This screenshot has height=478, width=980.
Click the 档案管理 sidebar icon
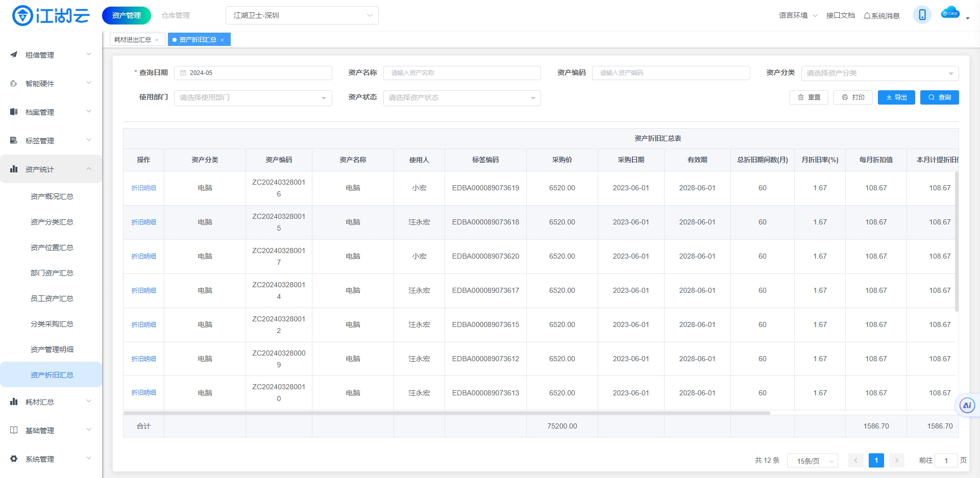[x=14, y=112]
